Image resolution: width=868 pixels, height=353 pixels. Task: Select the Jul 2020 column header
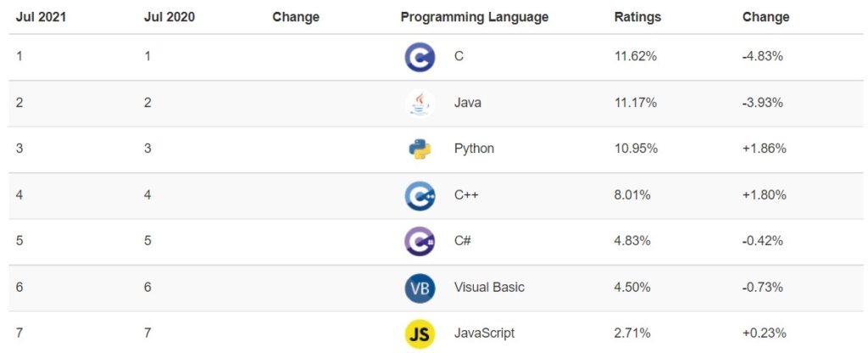(x=170, y=17)
